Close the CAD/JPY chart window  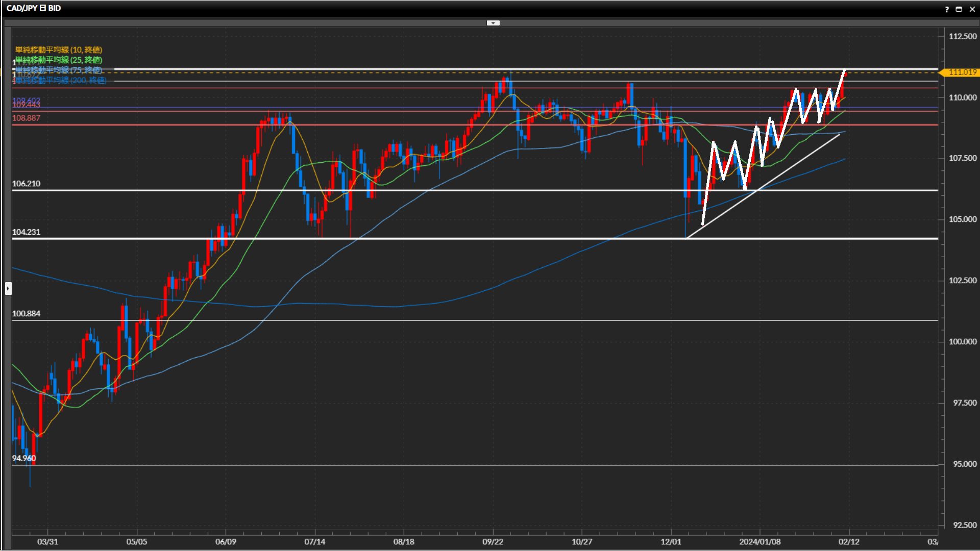[972, 9]
